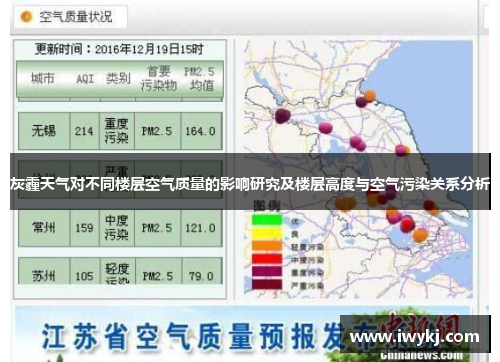Open the 空气质量状况 tab
The image size is (500, 362).
click(70, 17)
